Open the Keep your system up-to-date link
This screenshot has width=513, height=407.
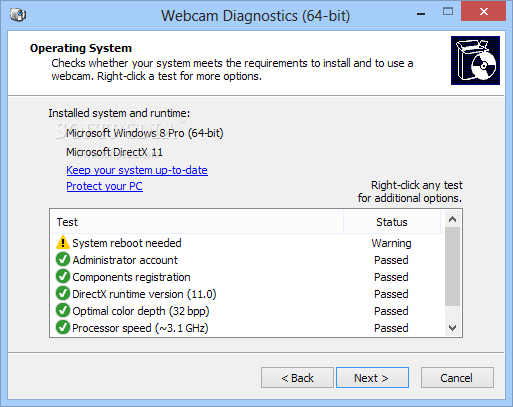137,170
